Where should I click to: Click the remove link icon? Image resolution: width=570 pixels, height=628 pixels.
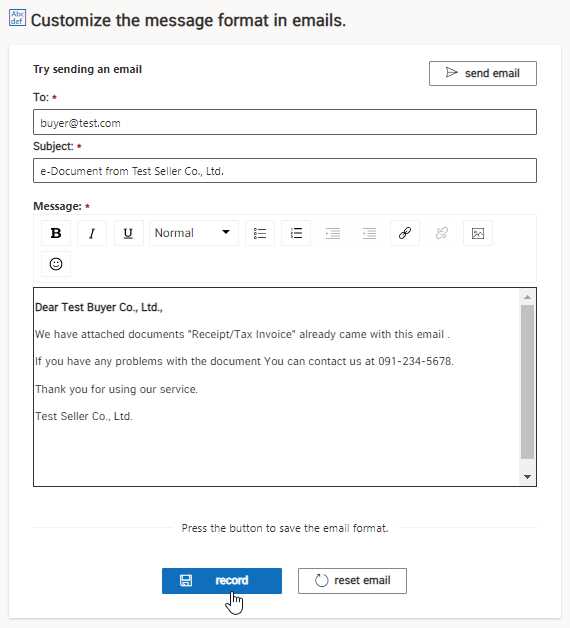[x=441, y=233]
